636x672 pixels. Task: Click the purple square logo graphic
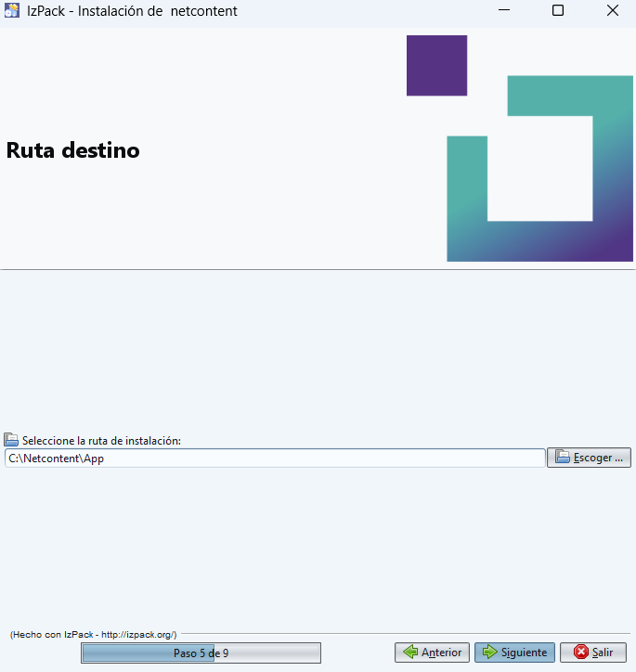(x=436, y=65)
